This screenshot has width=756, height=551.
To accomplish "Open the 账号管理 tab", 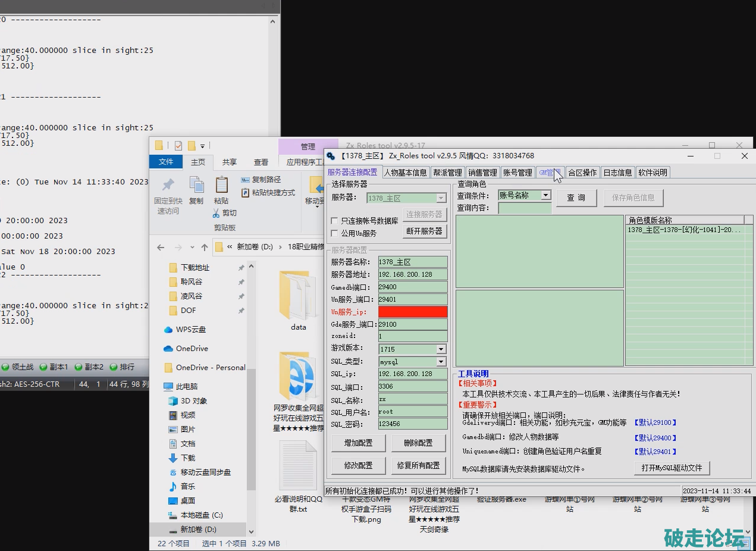I will [x=517, y=173].
